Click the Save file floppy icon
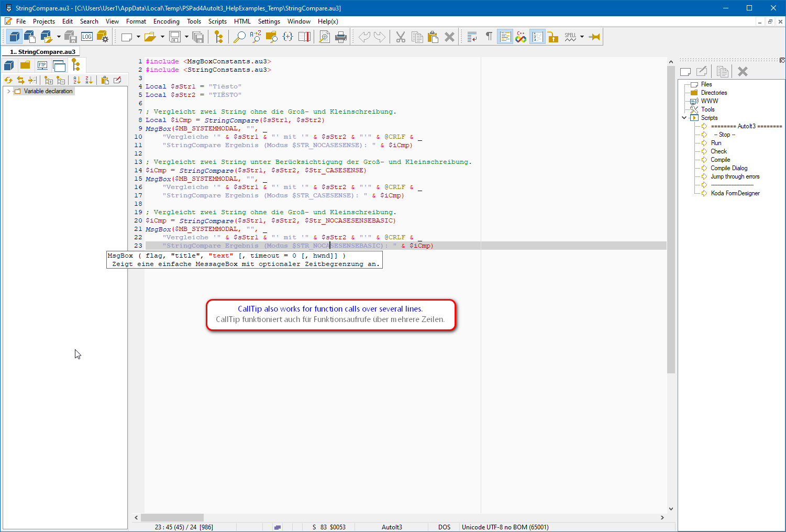Viewport: 786px width, 532px height. [175, 37]
